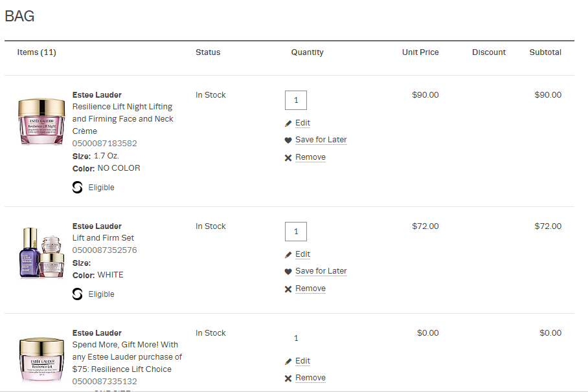The image size is (588, 392).
Task: Click X remove icon for Resilience Lift Night
Action: coord(288,158)
